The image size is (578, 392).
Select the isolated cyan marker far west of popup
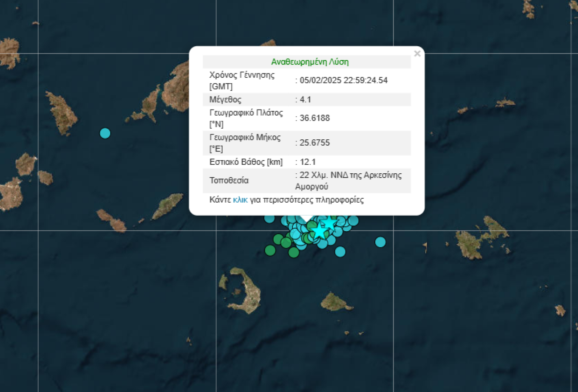tap(105, 133)
